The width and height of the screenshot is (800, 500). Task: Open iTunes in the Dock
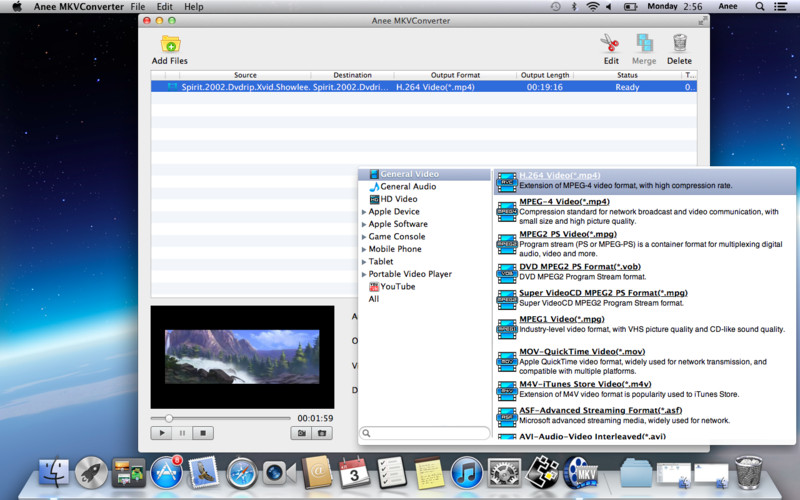click(466, 472)
